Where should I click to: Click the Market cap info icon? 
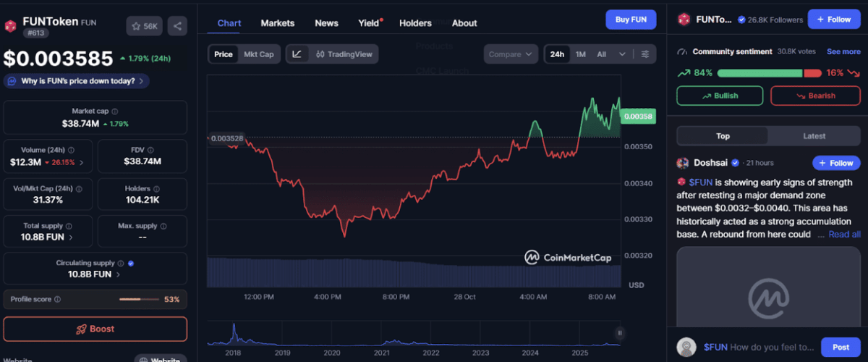pos(115,111)
